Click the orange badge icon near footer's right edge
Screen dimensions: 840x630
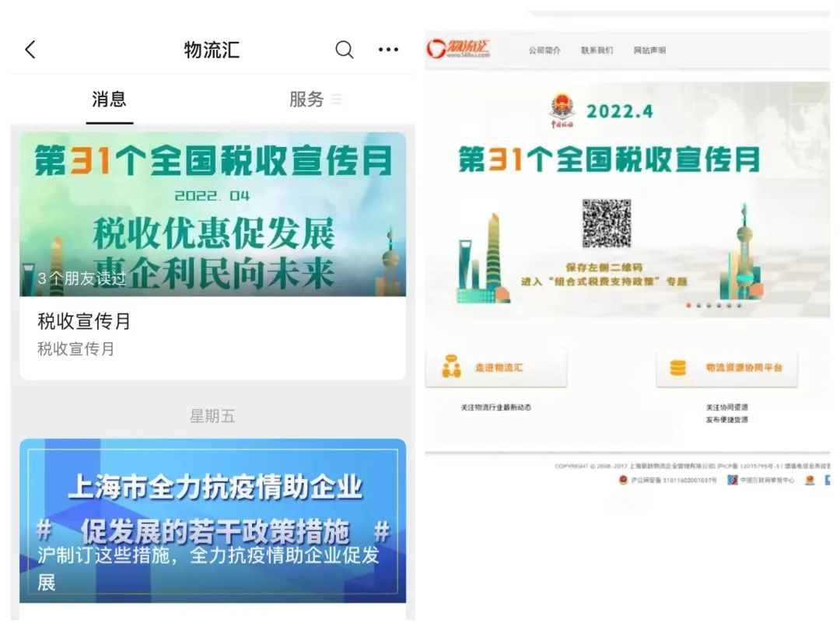(810, 480)
